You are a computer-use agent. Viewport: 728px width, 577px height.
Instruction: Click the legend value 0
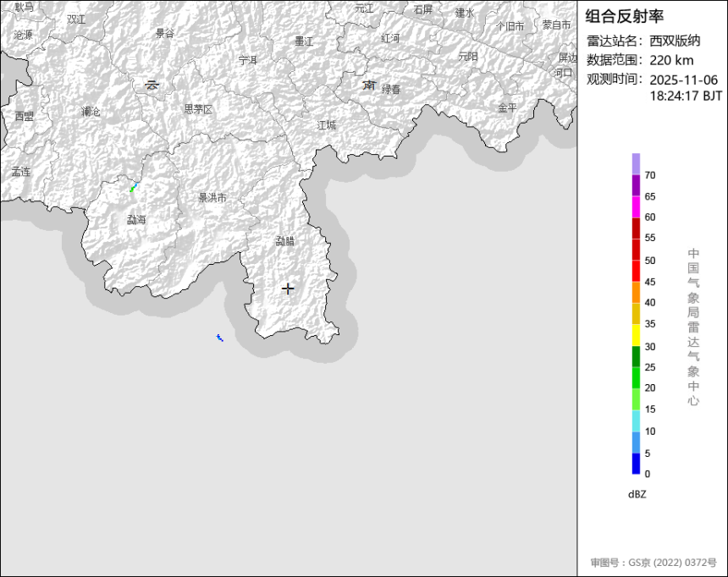[x=648, y=474]
